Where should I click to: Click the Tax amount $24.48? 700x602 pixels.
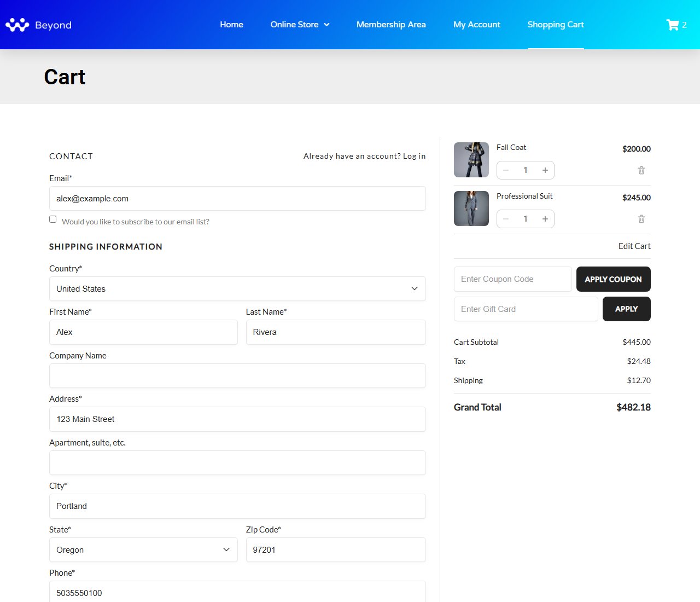coord(639,361)
